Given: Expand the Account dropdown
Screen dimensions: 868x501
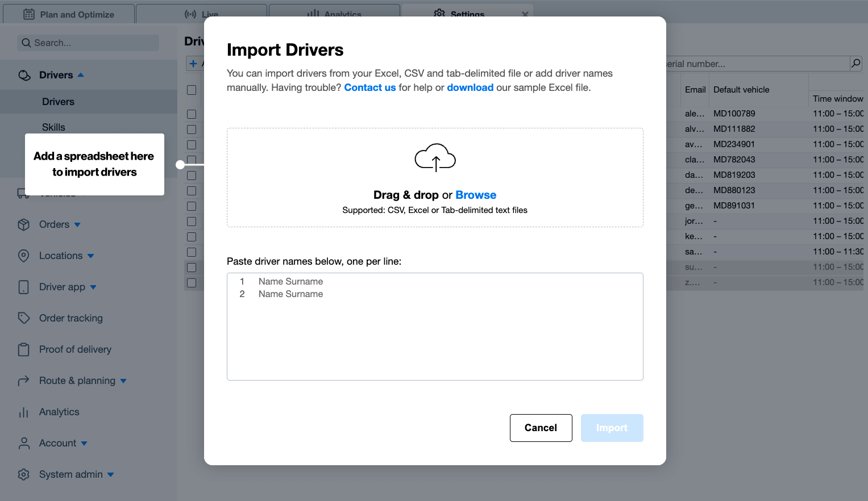Looking at the screenshot, I should click(84, 443).
